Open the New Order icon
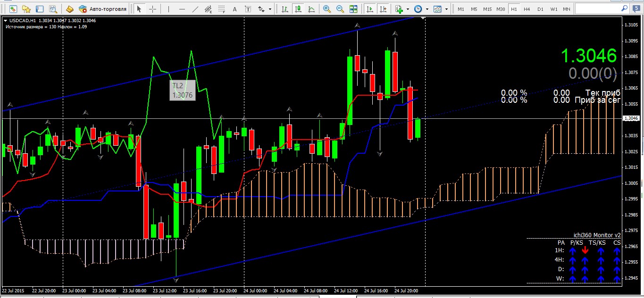 coord(69,9)
